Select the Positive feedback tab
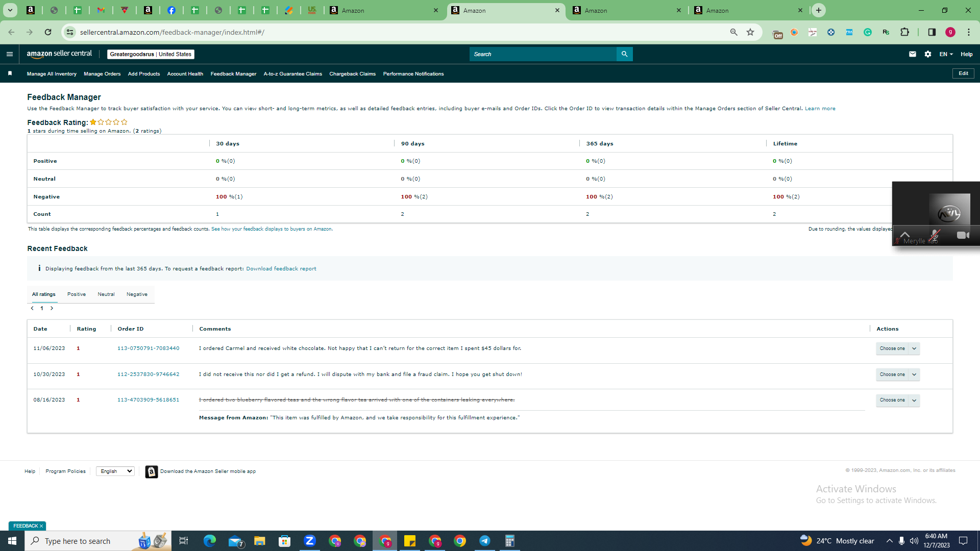 (x=77, y=294)
